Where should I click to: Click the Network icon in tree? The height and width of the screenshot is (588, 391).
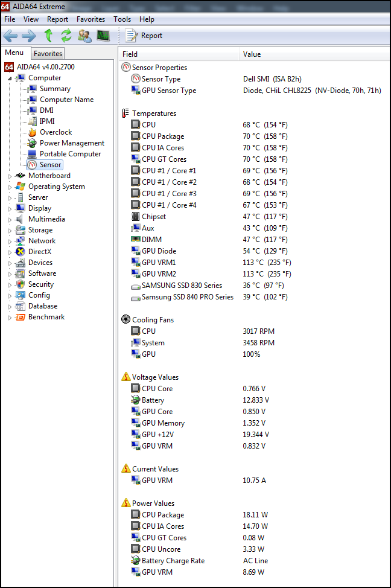(x=21, y=241)
